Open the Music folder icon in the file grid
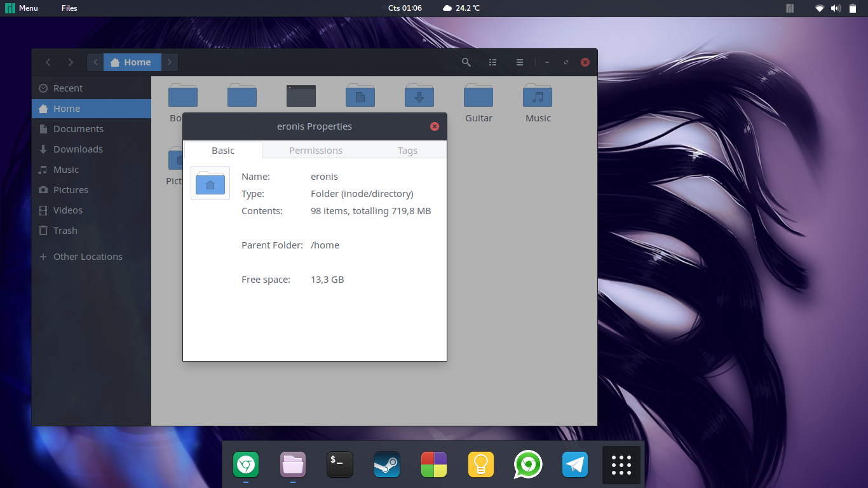The width and height of the screenshot is (868, 488). coord(538,95)
